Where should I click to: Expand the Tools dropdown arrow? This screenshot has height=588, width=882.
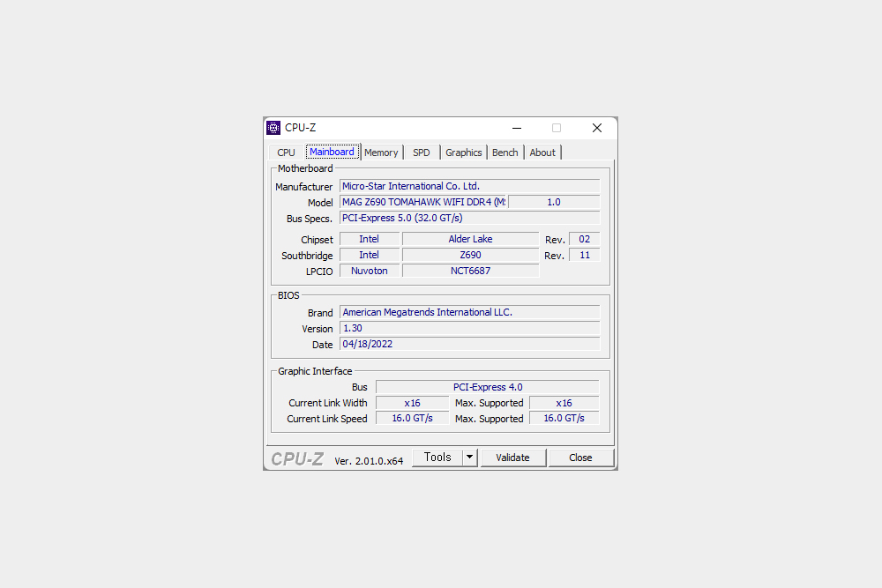pyautogui.click(x=470, y=458)
